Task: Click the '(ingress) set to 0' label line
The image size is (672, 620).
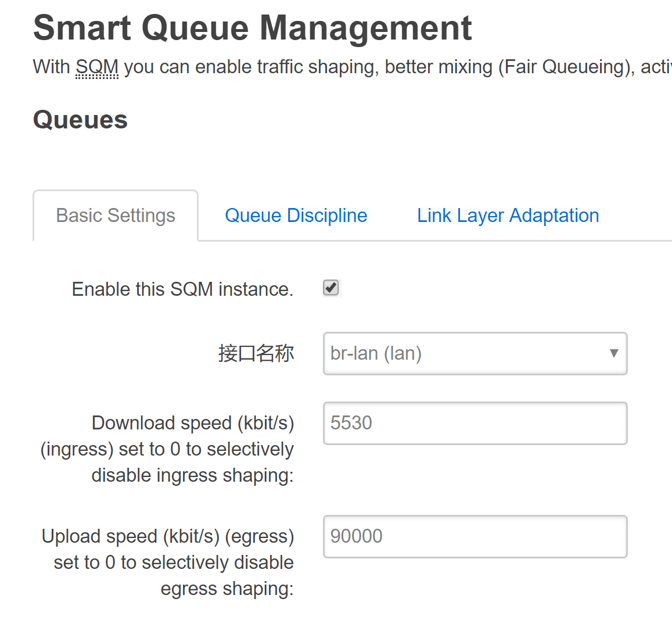Action: 167,449
